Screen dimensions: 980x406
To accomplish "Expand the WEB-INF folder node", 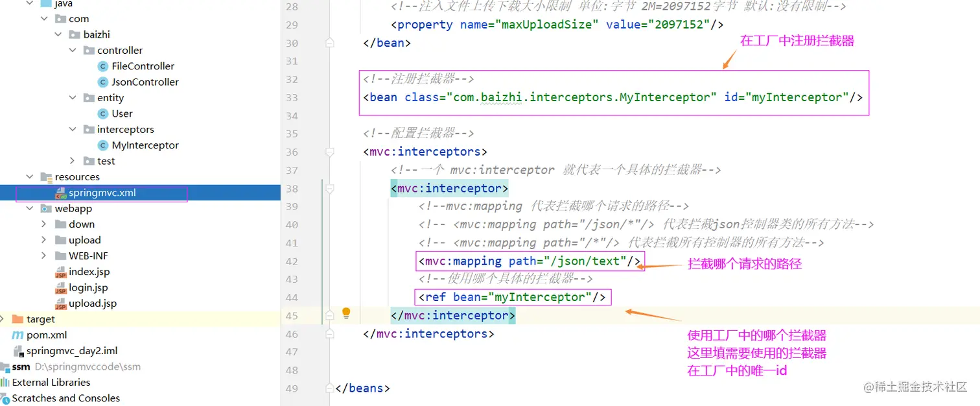I will (x=44, y=256).
